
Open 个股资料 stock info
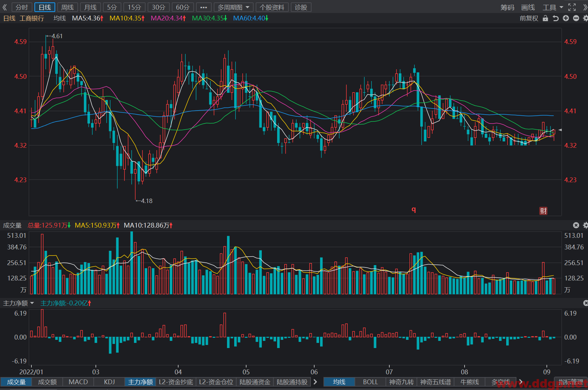272,7
